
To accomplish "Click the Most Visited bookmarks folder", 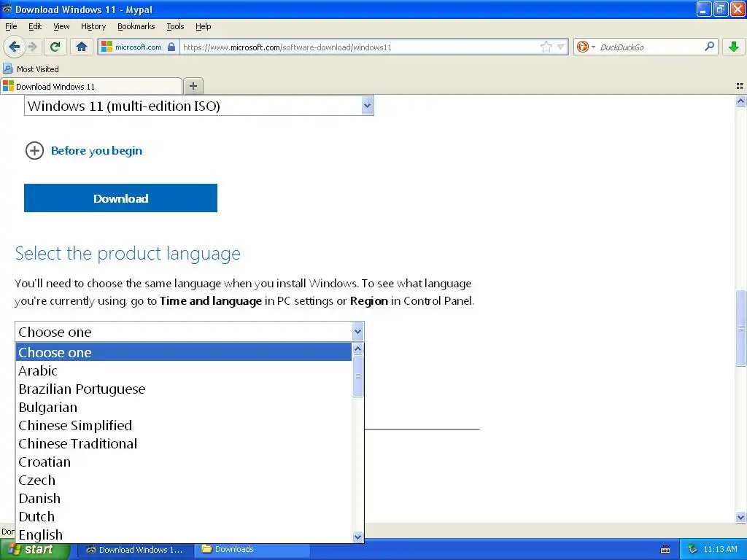I will [31, 69].
